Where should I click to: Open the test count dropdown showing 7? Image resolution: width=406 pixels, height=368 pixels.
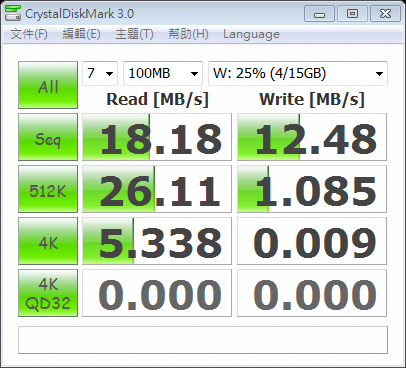(100, 73)
